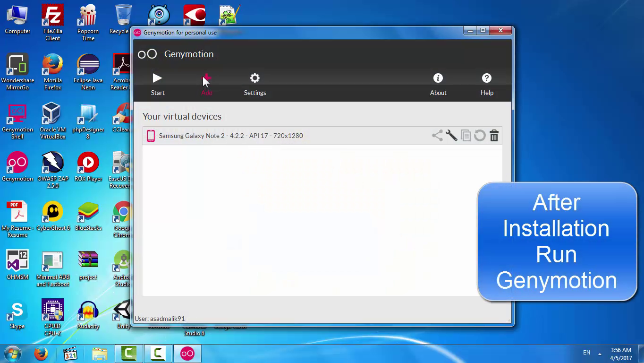The width and height of the screenshot is (644, 363).
Task: Select the Genymotion desktop shortcut
Action: 17,166
